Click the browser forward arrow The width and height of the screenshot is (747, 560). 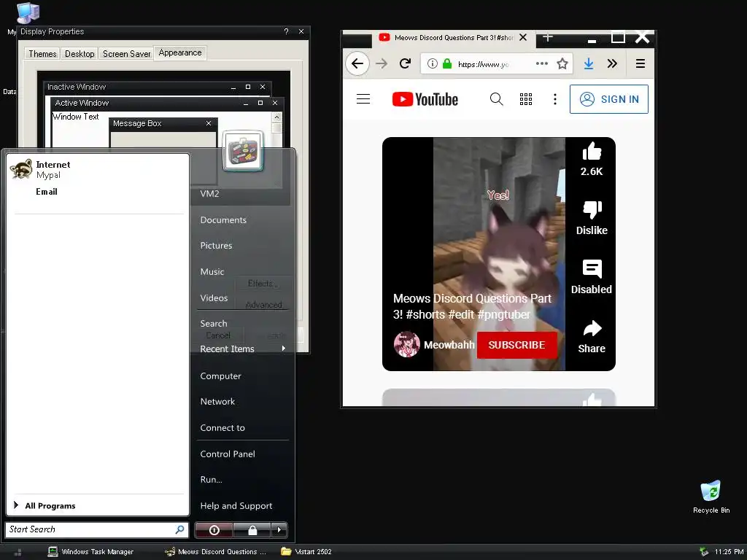click(382, 64)
